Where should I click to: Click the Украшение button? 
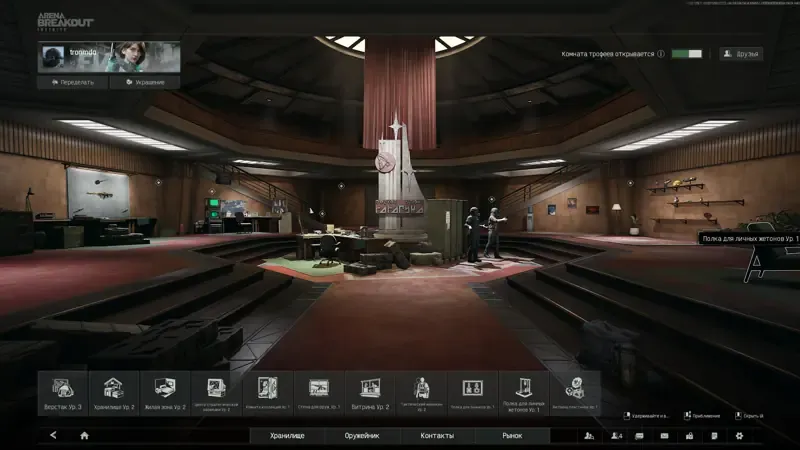pyautogui.click(x=145, y=82)
